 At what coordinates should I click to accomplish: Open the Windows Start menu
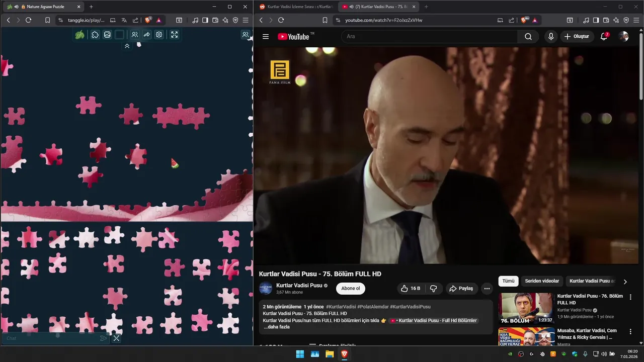tap(300, 354)
